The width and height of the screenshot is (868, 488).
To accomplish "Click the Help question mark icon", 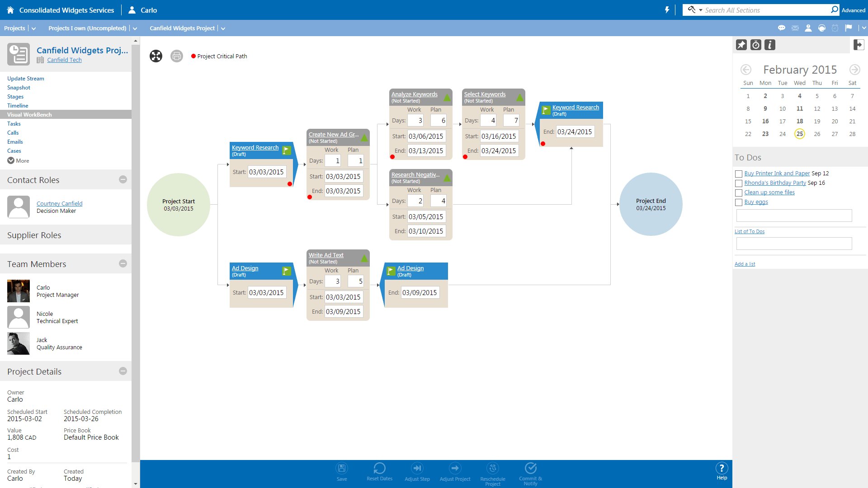I will [722, 468].
